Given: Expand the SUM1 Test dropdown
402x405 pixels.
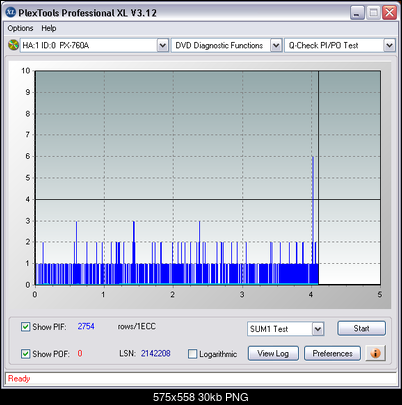Looking at the screenshot, I should pos(318,329).
